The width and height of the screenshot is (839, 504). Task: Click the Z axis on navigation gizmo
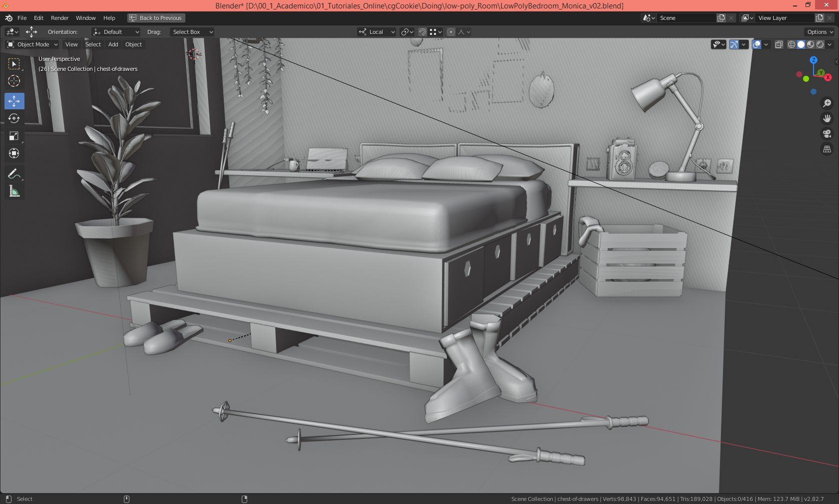pos(814,60)
